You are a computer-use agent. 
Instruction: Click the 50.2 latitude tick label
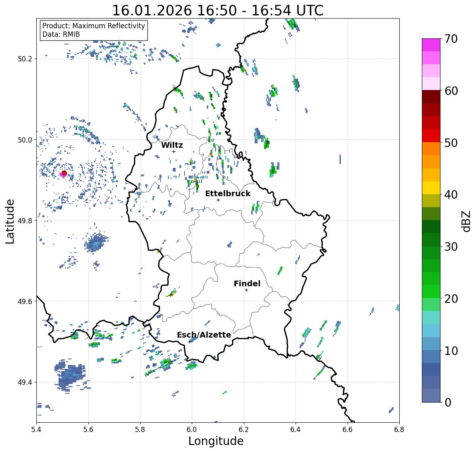[25, 59]
